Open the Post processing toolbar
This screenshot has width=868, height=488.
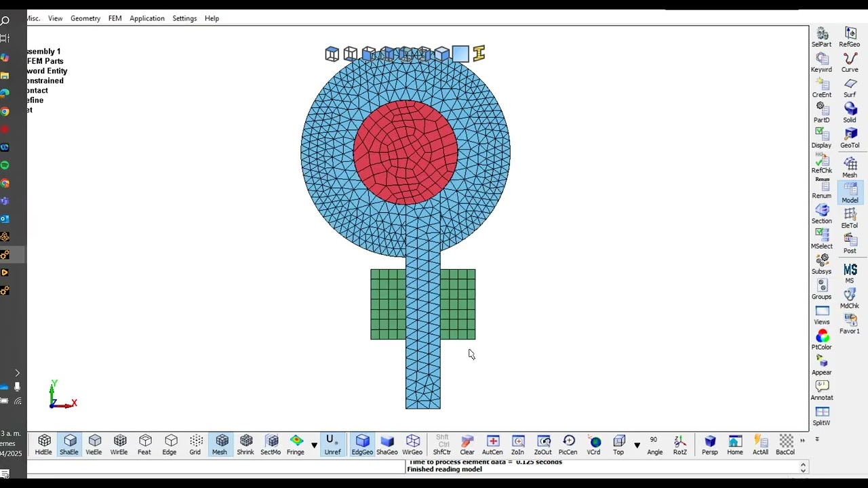click(x=850, y=244)
